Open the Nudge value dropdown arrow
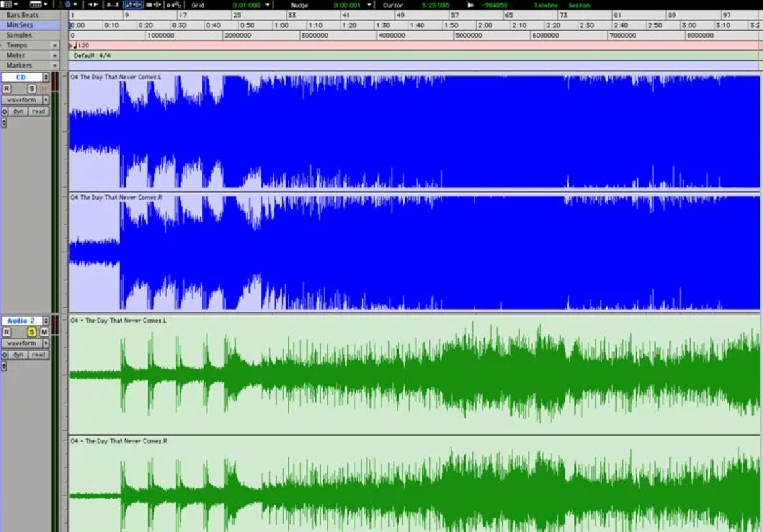 (369, 5)
